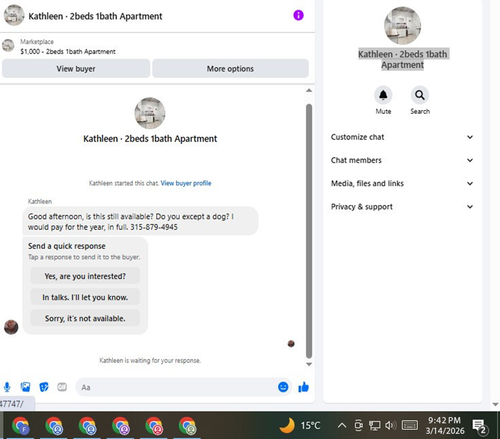
Task: Click View buyer button
Action: pyautogui.click(x=76, y=69)
